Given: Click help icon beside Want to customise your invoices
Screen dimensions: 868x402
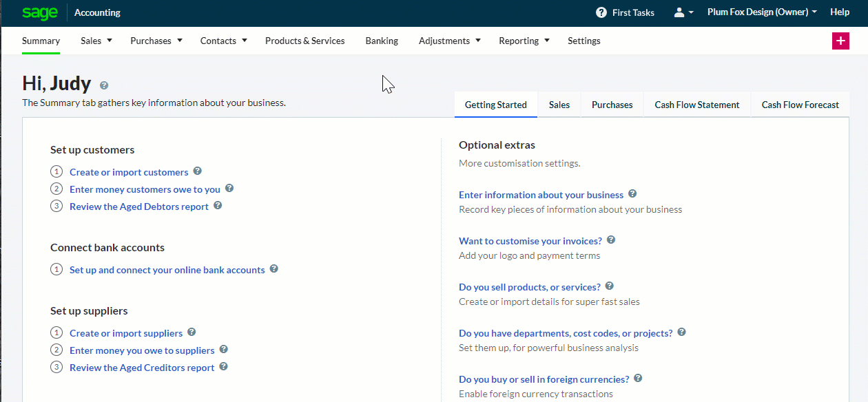Looking at the screenshot, I should pyautogui.click(x=611, y=240).
